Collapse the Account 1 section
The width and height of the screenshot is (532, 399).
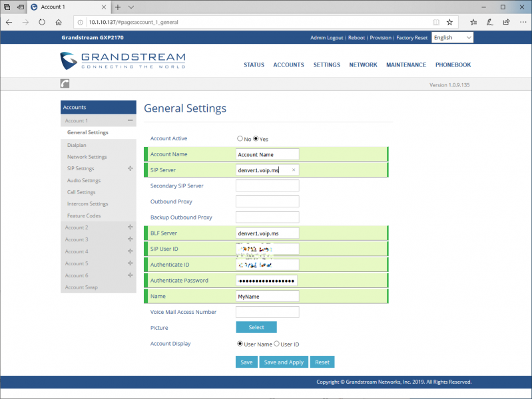130,120
